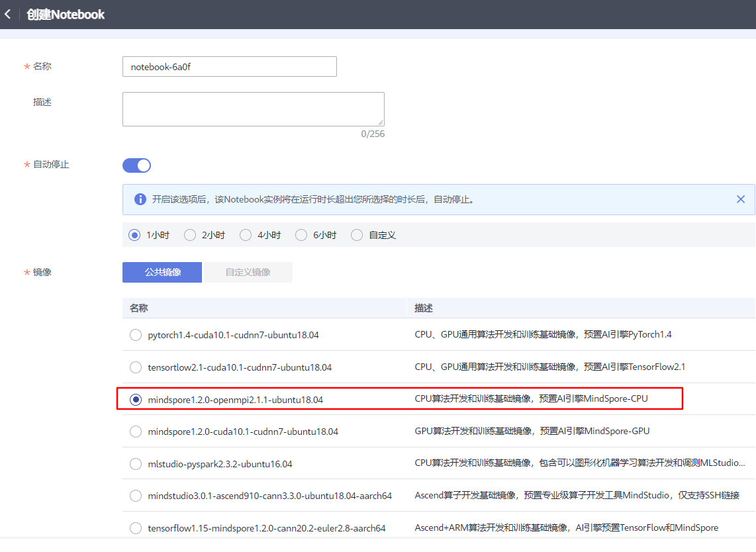Click the 镜像 field label
This screenshot has width=756, height=552.
42,273
